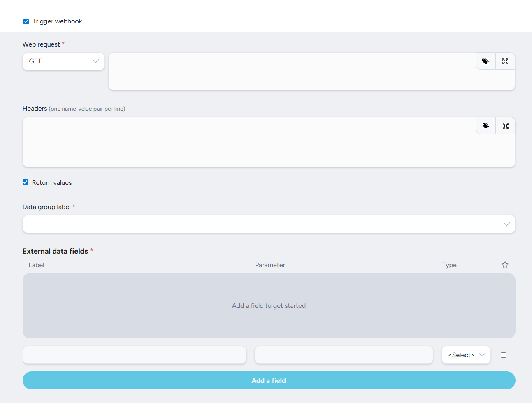
Task: Tick the checkbox beside the Select type dropdown
Action: [x=503, y=355]
